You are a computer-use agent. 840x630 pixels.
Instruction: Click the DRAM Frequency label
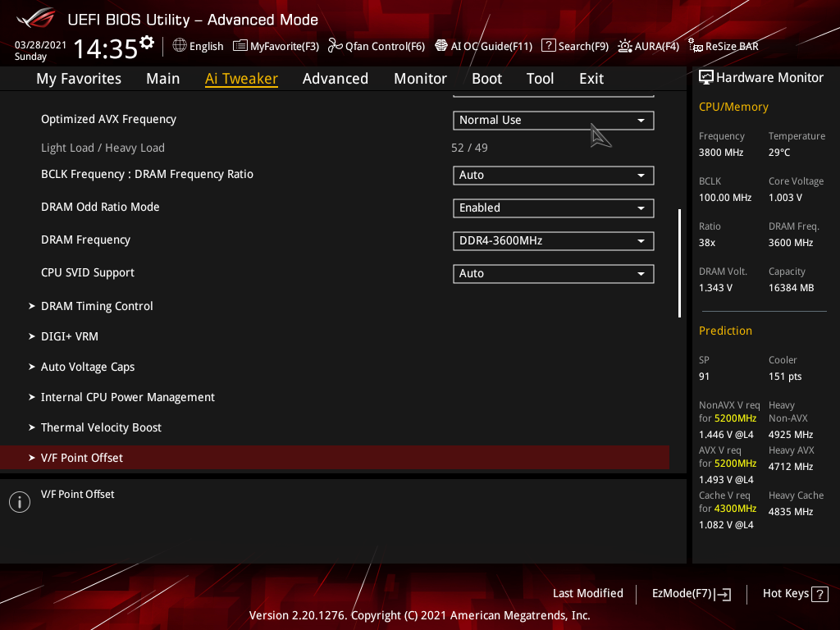pyautogui.click(x=85, y=240)
